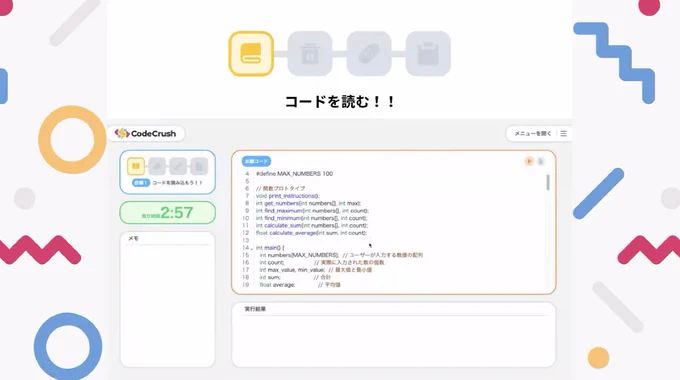The height and width of the screenshot is (380, 680).
Task: Click the int main() { line
Action: (270, 248)
